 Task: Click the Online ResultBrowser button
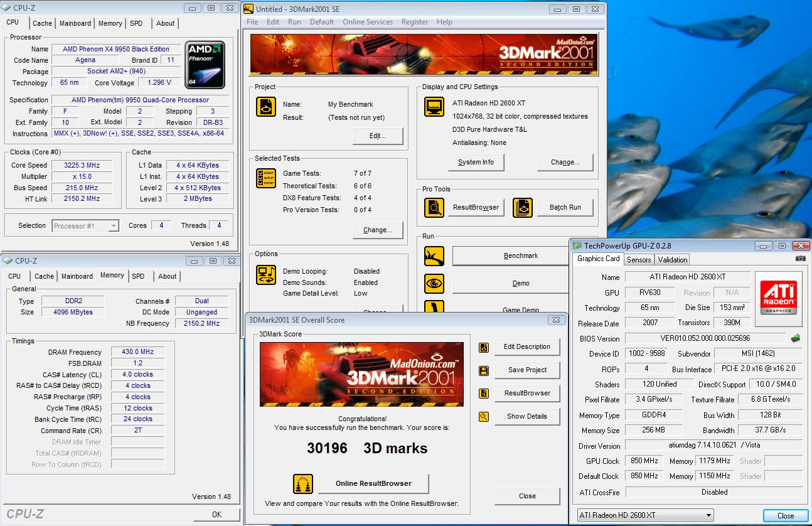(373, 483)
